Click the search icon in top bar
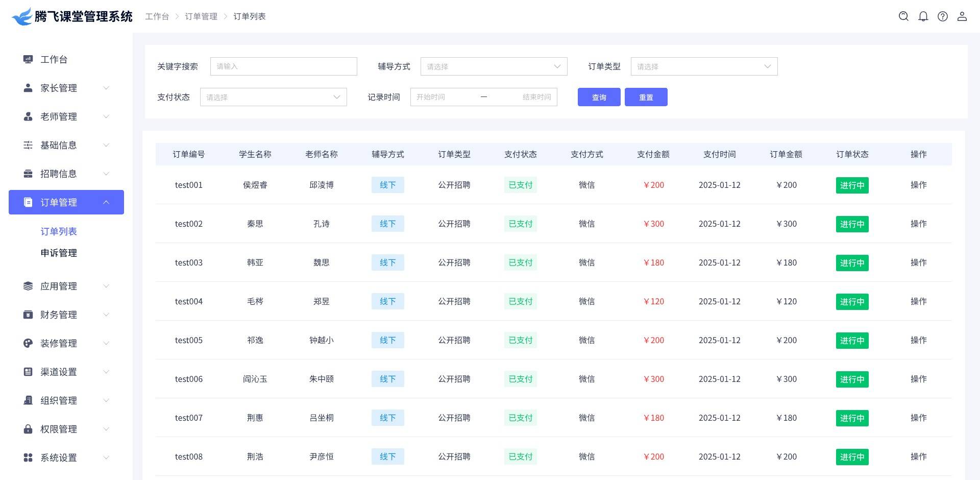 point(903,16)
